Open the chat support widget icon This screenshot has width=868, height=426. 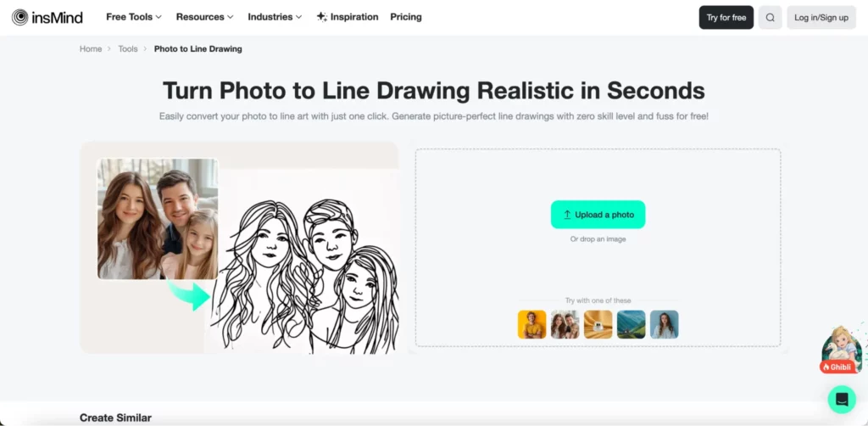click(842, 399)
